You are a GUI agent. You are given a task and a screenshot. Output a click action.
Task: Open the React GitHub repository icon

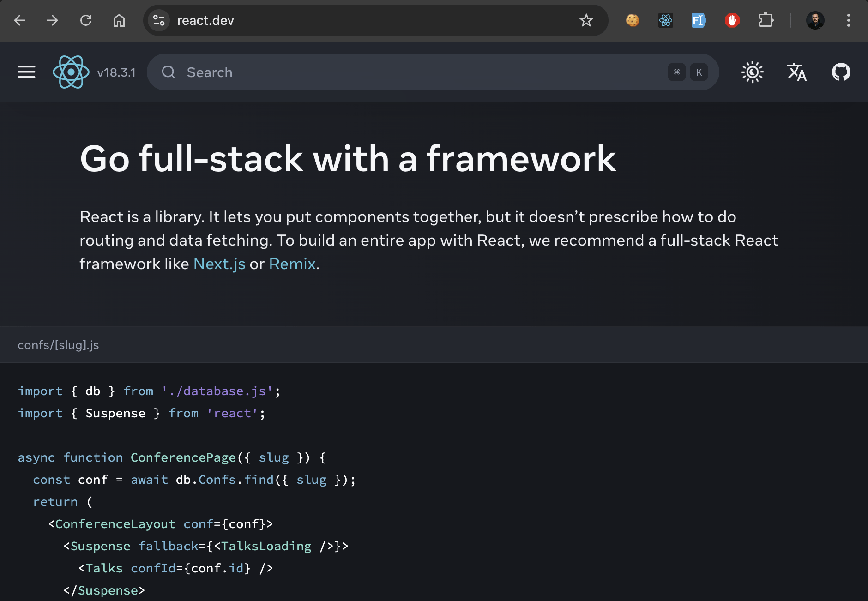[841, 72]
